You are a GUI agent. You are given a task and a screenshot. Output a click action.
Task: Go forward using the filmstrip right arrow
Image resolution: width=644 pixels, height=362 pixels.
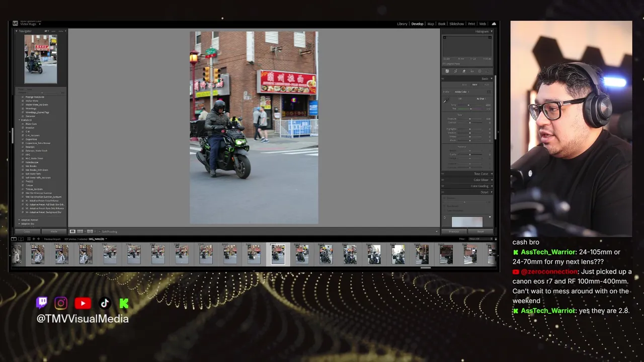[38, 239]
